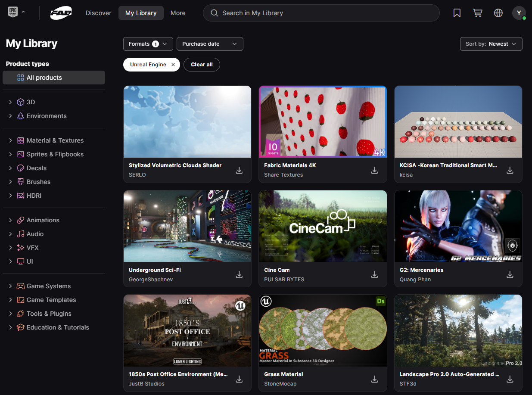532x395 pixels.
Task: Download Fabric Materials 4K
Action: [x=375, y=170]
